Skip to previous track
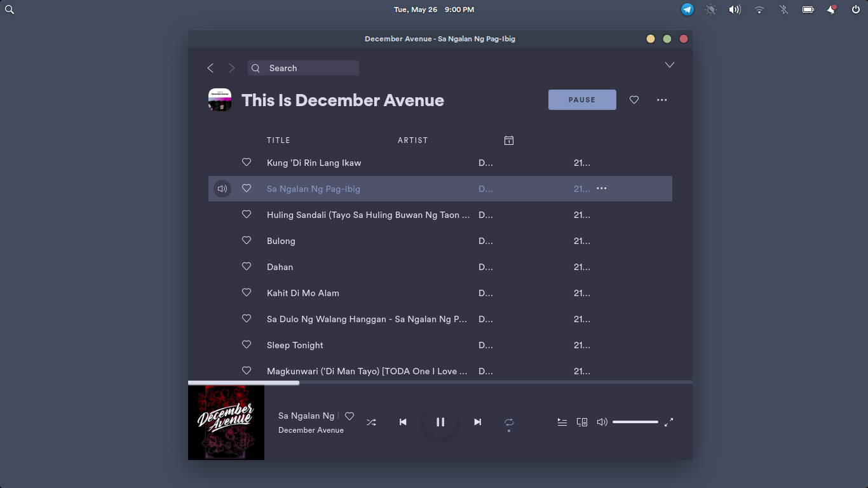Screen dimensions: 868x488 click(403, 422)
